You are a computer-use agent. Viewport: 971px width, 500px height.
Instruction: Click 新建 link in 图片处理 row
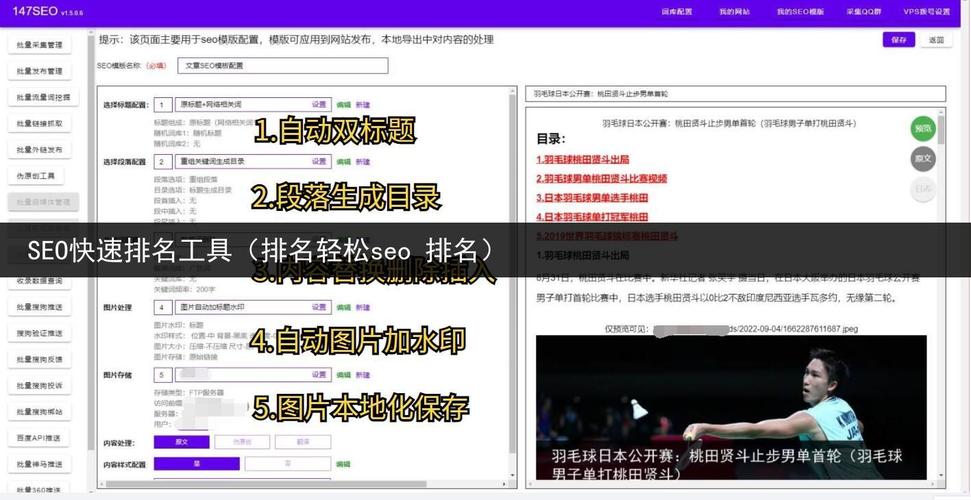363,307
